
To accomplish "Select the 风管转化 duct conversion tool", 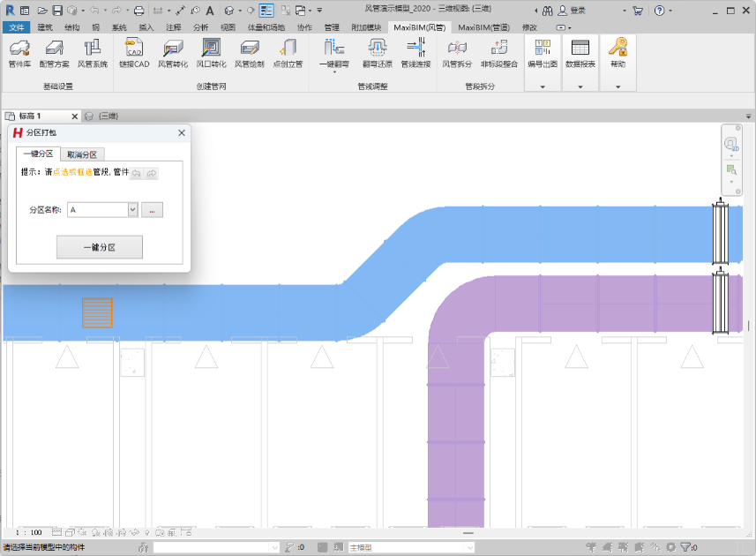I will [x=172, y=53].
